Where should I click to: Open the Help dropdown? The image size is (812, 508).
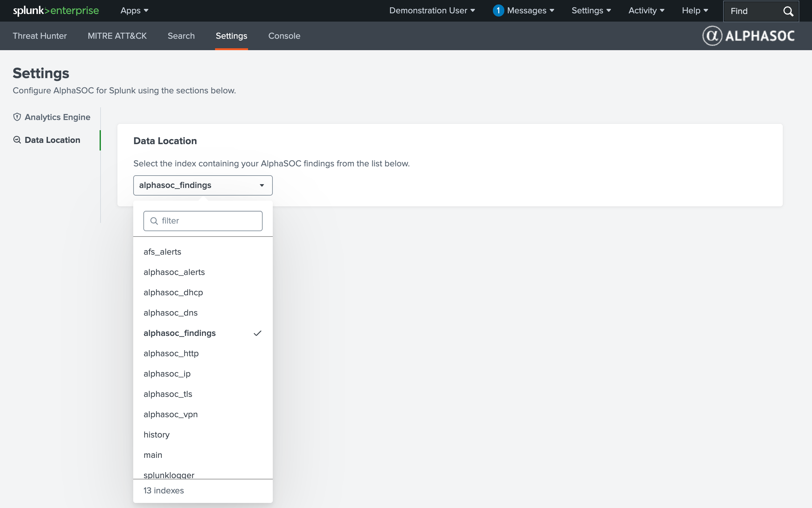695,11
